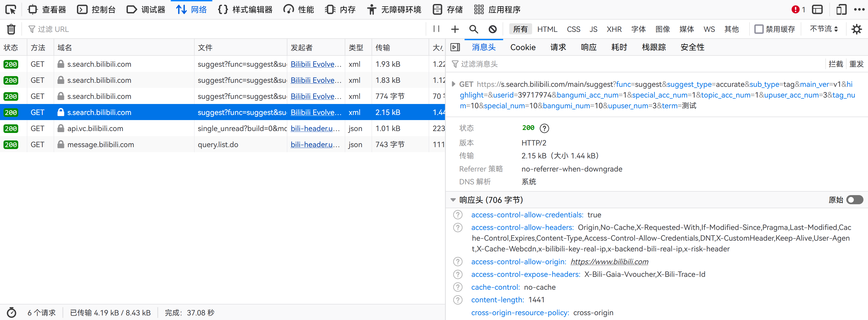Follow the https://www.bilibili.com origin link
868x320 pixels.
(609, 261)
